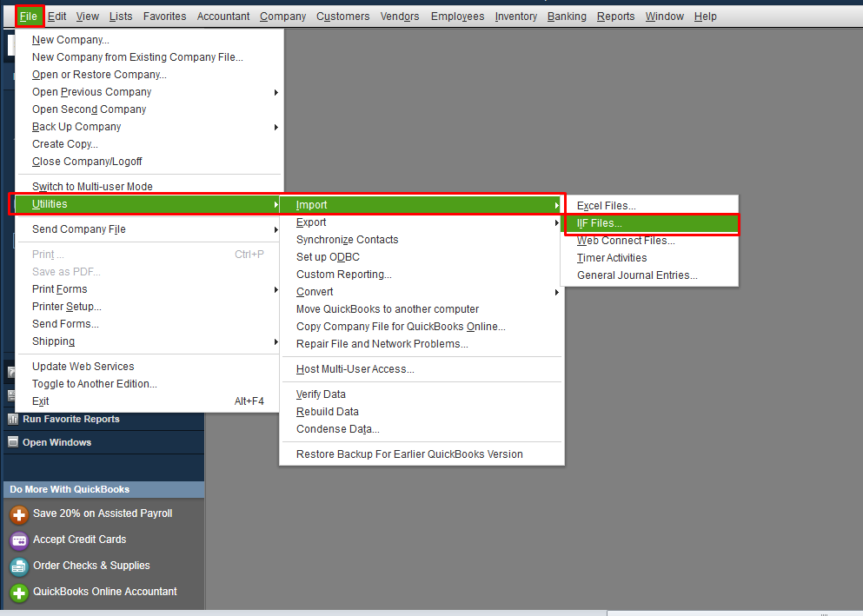This screenshot has height=616, width=863.
Task: Choose Rebuild Data
Action: pos(422,412)
